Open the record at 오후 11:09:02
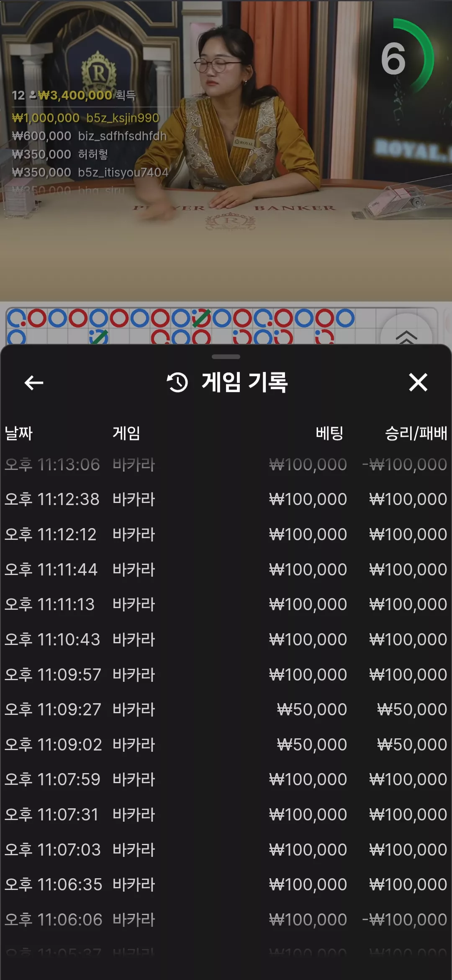 tap(226, 745)
